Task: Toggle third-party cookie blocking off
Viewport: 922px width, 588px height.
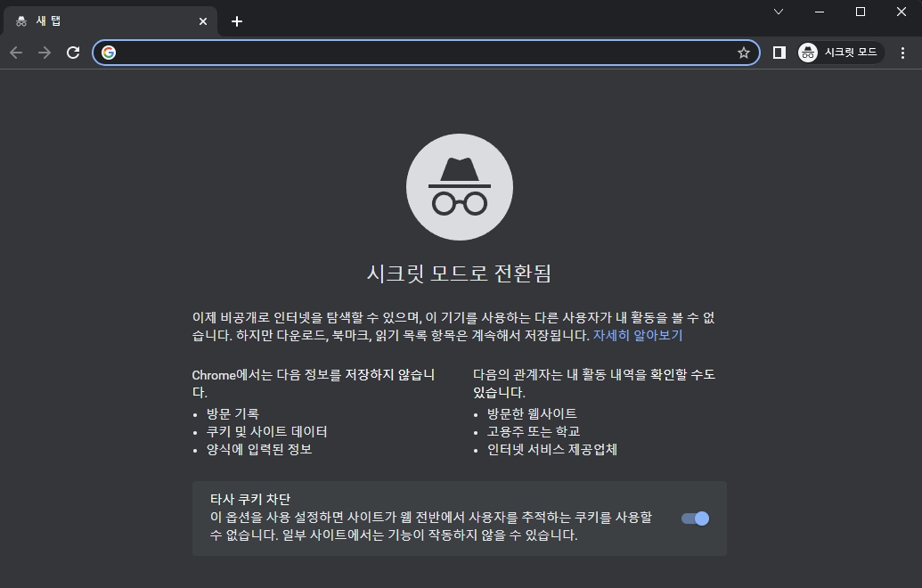Action: point(693,518)
